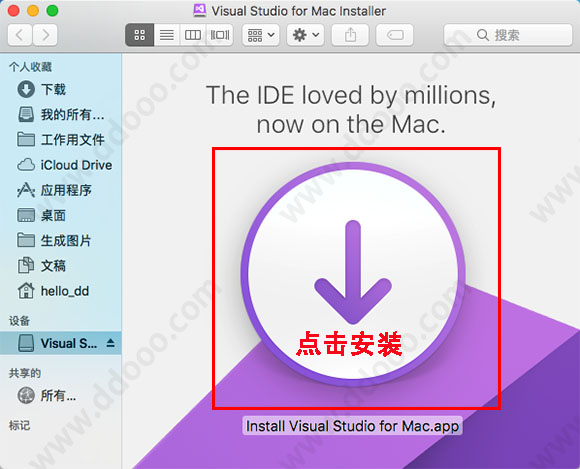Screen dimensions: 580x469
Task: Open 工作用文件 folder in sidebar
Action: pyautogui.click(x=61, y=139)
